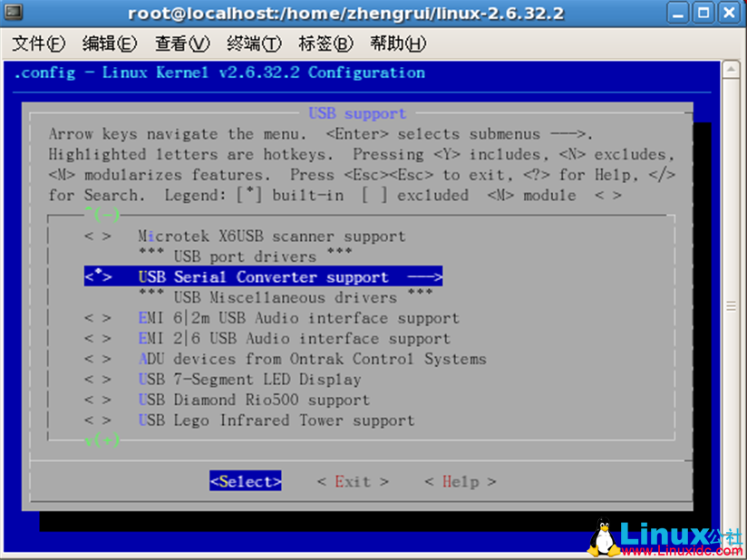
Task: Click '*** USB port drivers ***' heading
Action: tap(246, 256)
